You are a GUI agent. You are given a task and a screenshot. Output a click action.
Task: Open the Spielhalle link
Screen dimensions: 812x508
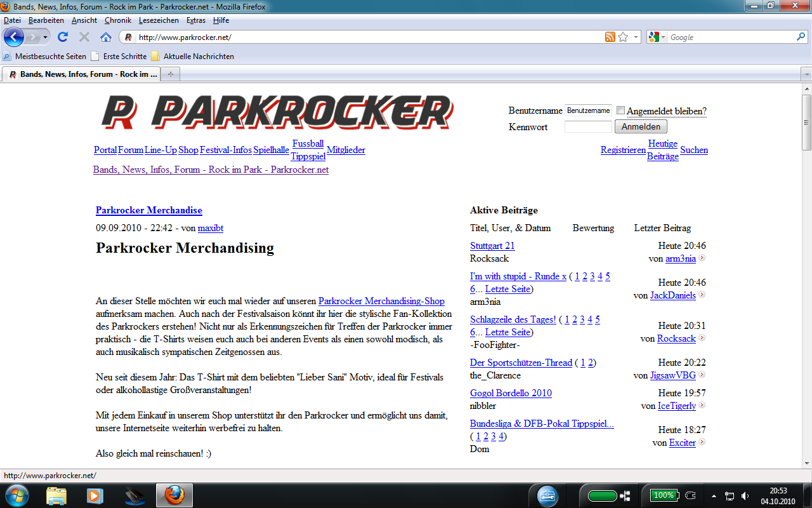click(271, 150)
